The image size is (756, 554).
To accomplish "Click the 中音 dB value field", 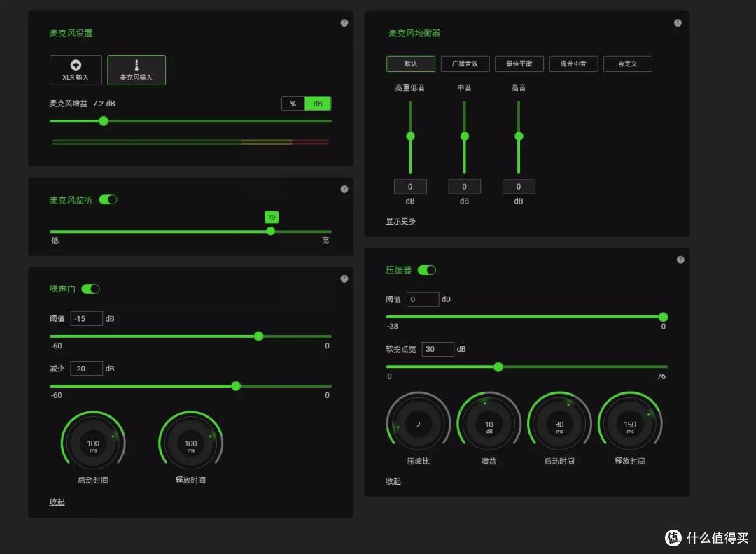I will click(x=464, y=187).
